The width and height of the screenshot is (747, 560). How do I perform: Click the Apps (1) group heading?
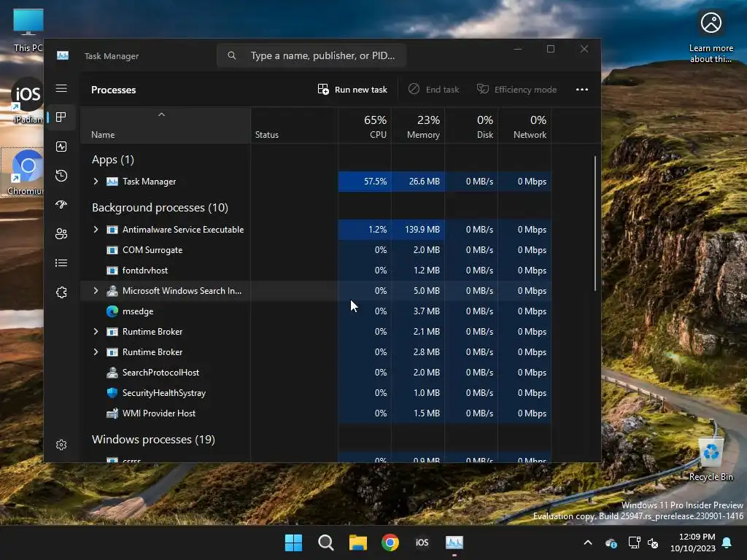coord(113,160)
